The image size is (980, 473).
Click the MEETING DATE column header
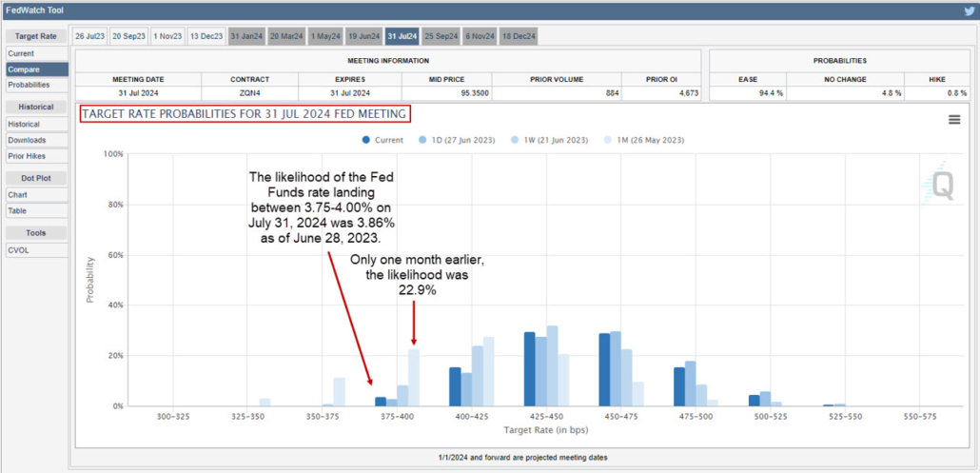coord(138,79)
